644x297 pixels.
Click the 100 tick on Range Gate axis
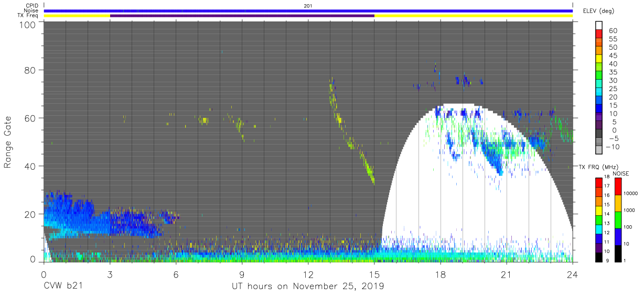pos(27,24)
